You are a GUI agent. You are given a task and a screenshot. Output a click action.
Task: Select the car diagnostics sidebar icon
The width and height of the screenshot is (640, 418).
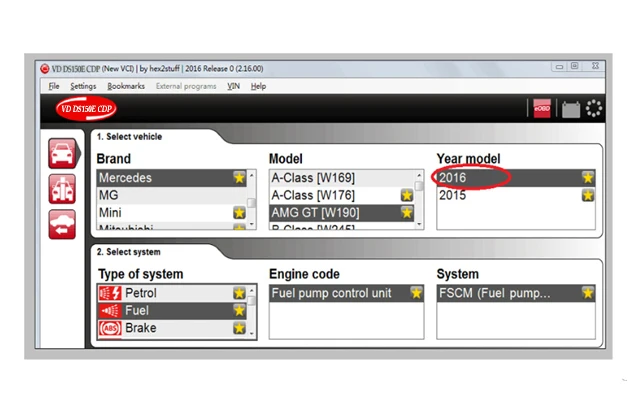point(62,153)
